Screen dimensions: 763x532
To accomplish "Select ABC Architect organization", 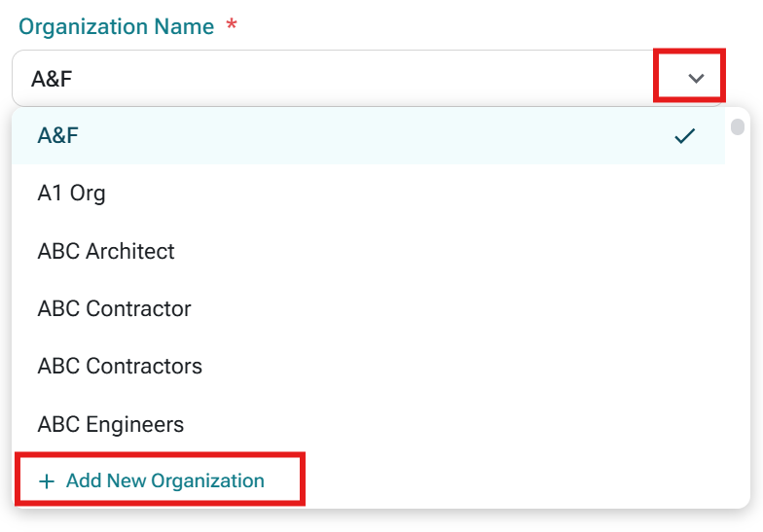I will pos(368,251).
